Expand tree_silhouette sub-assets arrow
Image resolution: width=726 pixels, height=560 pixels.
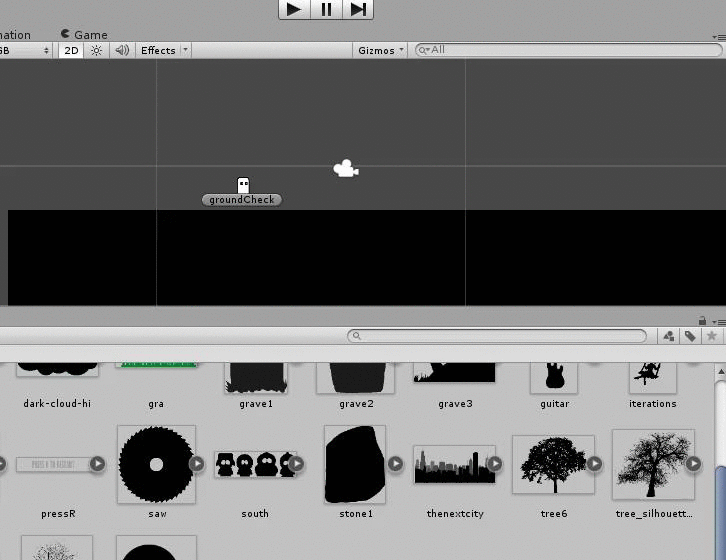pos(694,464)
